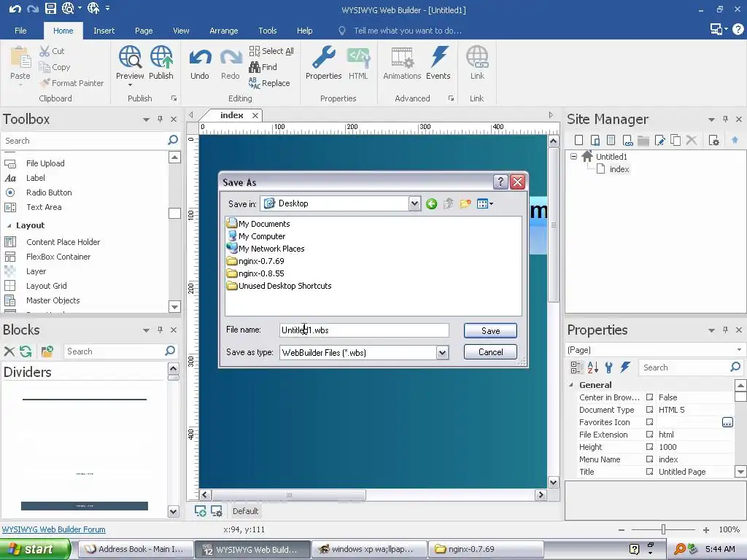Go back with green arrow in Save As
This screenshot has width=747, height=560.
point(432,204)
